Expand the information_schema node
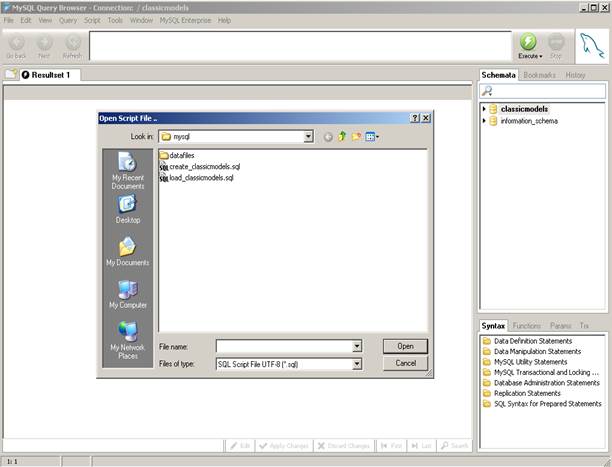612x467 pixels. tap(484, 121)
